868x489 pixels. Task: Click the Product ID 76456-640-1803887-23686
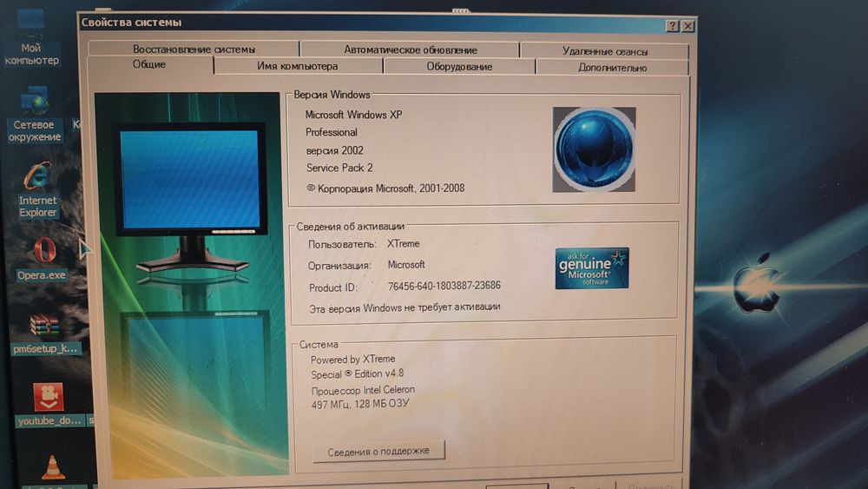click(x=444, y=286)
